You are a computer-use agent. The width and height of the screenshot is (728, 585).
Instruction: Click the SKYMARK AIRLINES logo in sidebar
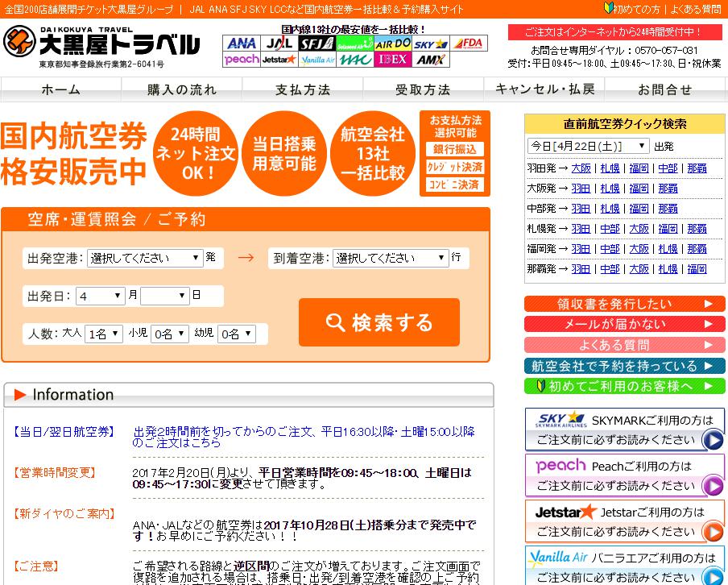click(x=560, y=420)
